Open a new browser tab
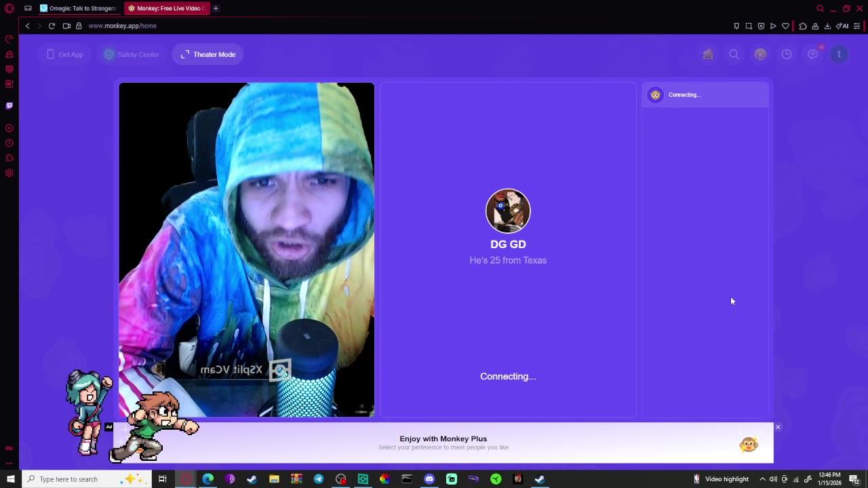This screenshot has width=868, height=488. coord(216,8)
